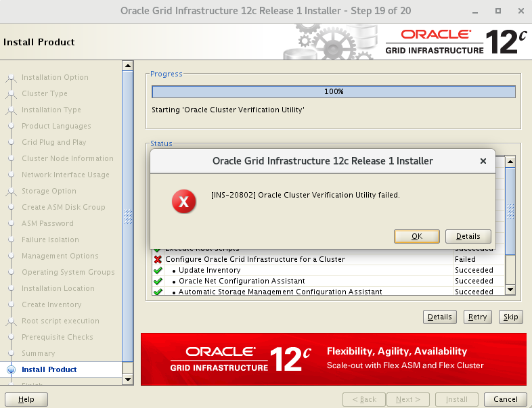Open the Help button
532x408 pixels.
[x=26, y=399]
